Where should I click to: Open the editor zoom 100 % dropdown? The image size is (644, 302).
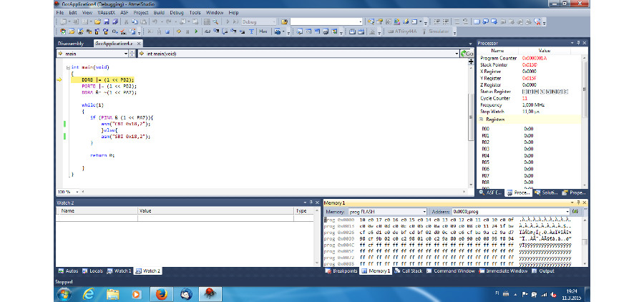click(77, 192)
